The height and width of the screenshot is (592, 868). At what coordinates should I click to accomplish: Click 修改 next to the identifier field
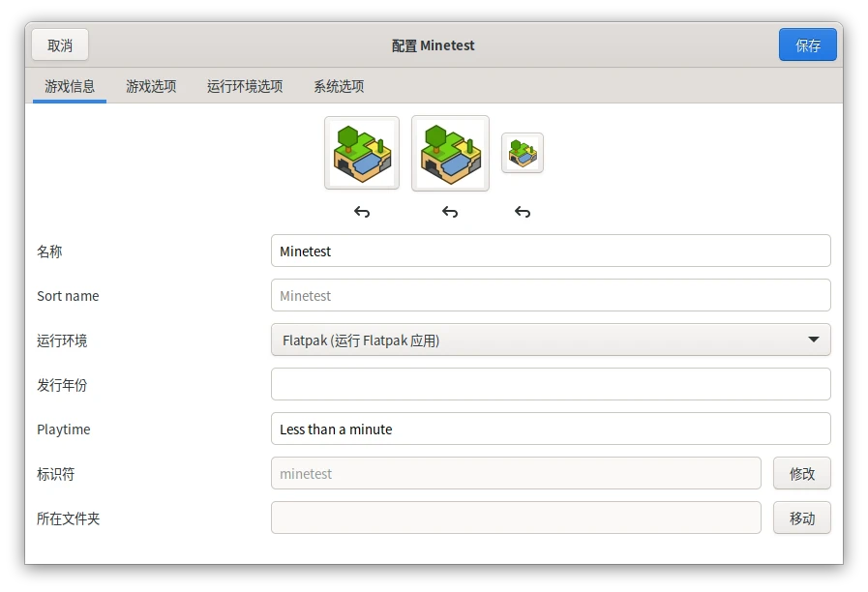801,474
